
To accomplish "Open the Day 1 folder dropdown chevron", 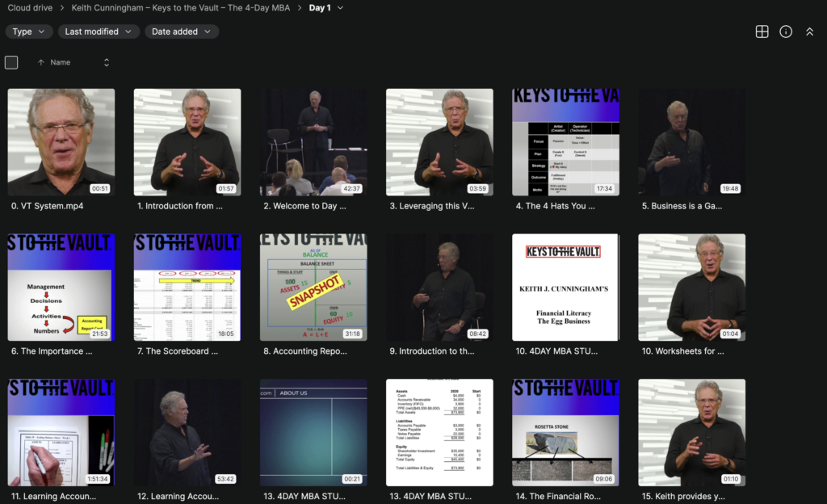I will pos(340,8).
